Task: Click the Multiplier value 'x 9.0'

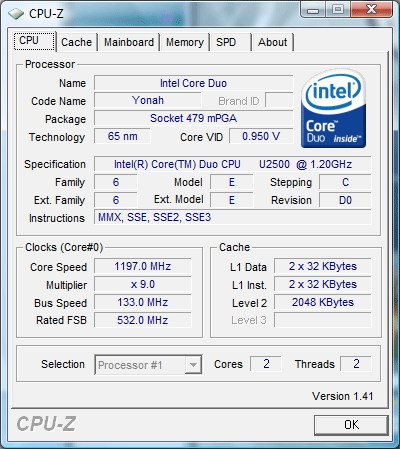Action: coord(143,284)
